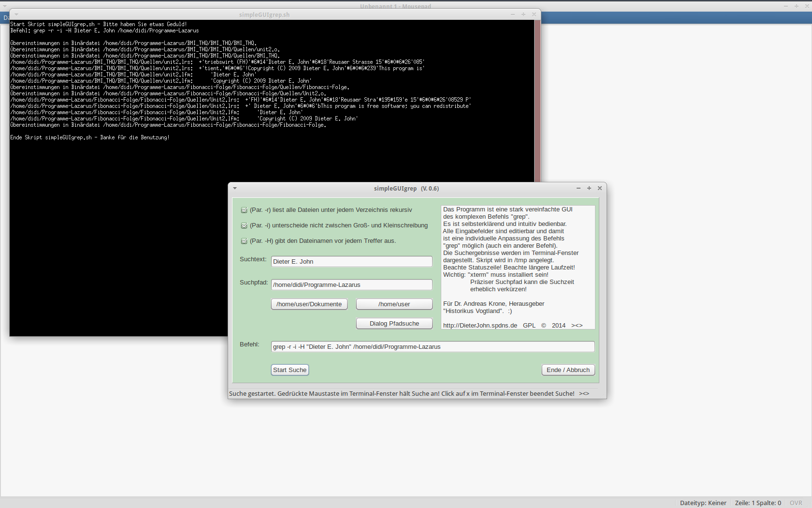Close the simpleGUIgrep.sh terminal window
The image size is (812, 508).
[x=534, y=15]
